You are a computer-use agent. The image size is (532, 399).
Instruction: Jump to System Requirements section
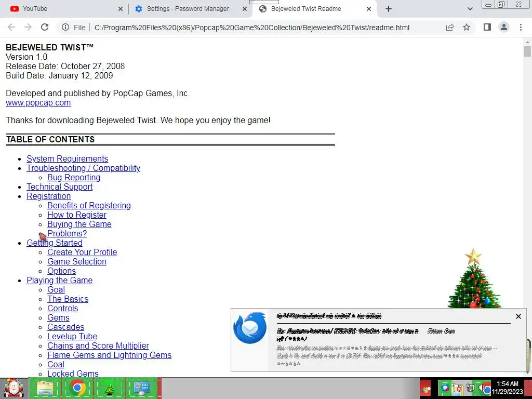pyautogui.click(x=67, y=159)
